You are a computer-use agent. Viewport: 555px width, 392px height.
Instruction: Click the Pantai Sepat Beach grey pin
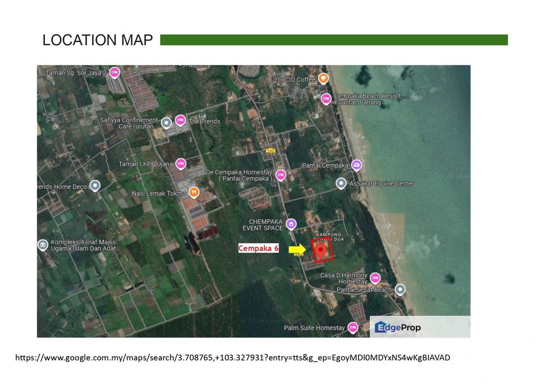(x=400, y=290)
